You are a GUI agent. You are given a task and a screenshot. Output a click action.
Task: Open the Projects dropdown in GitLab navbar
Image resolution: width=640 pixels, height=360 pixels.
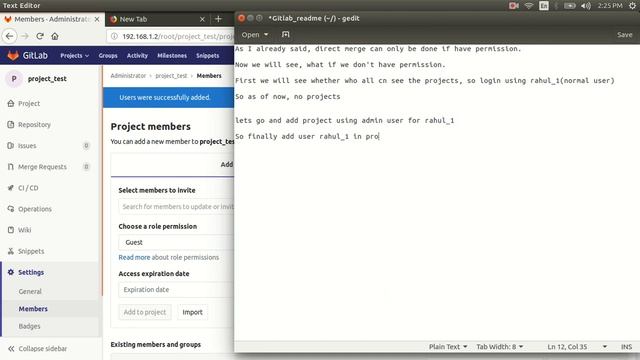point(75,56)
